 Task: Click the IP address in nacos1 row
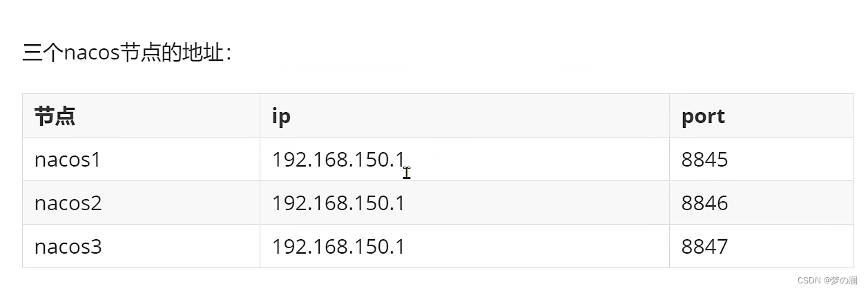click(x=338, y=160)
